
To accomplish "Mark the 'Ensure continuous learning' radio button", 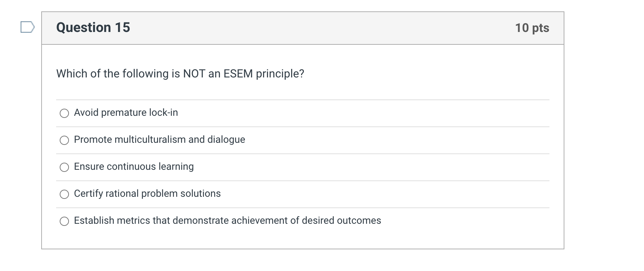I will click(x=64, y=167).
